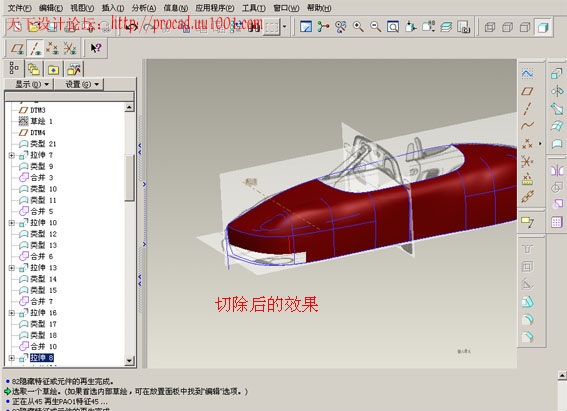Open the layers icon in top toolbar
This screenshot has width=567, height=411.
(x=446, y=27)
